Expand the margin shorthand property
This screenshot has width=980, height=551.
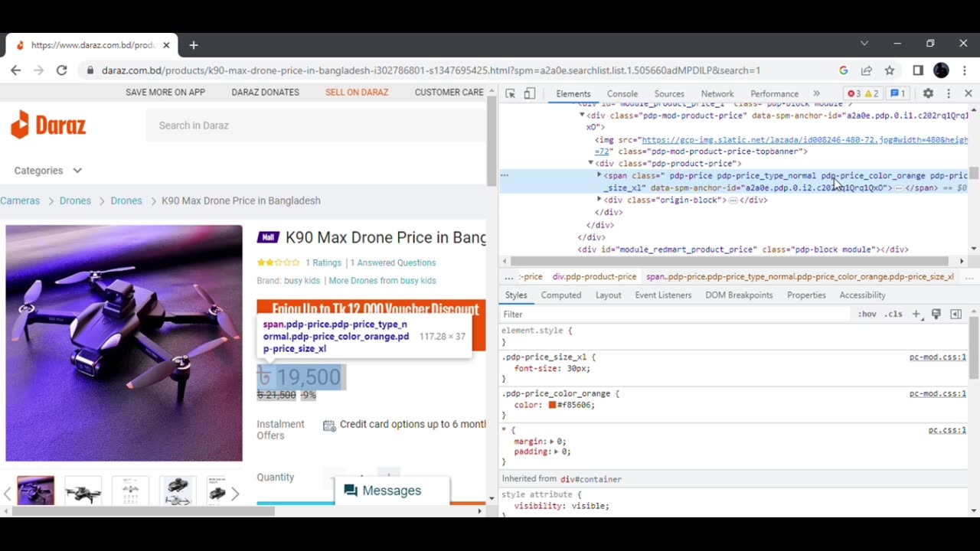552,442
